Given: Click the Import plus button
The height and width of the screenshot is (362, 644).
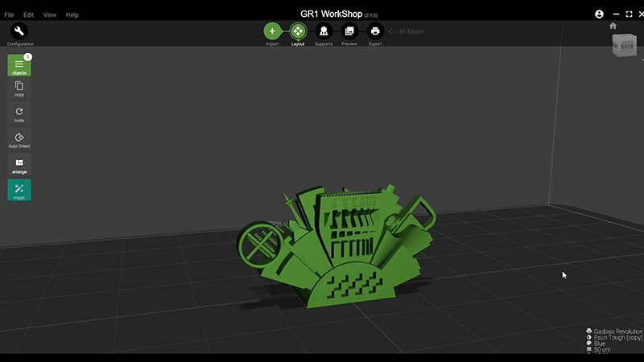Looking at the screenshot, I should [x=272, y=31].
